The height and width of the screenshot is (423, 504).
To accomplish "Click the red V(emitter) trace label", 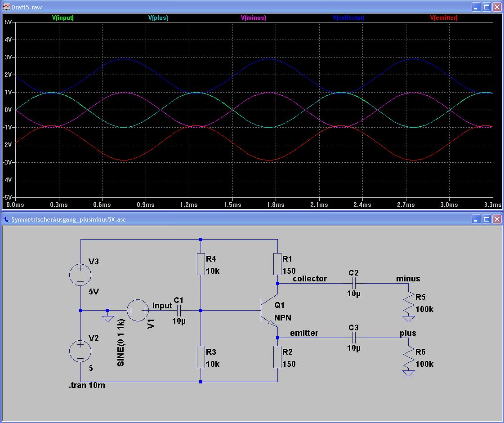I will [444, 18].
